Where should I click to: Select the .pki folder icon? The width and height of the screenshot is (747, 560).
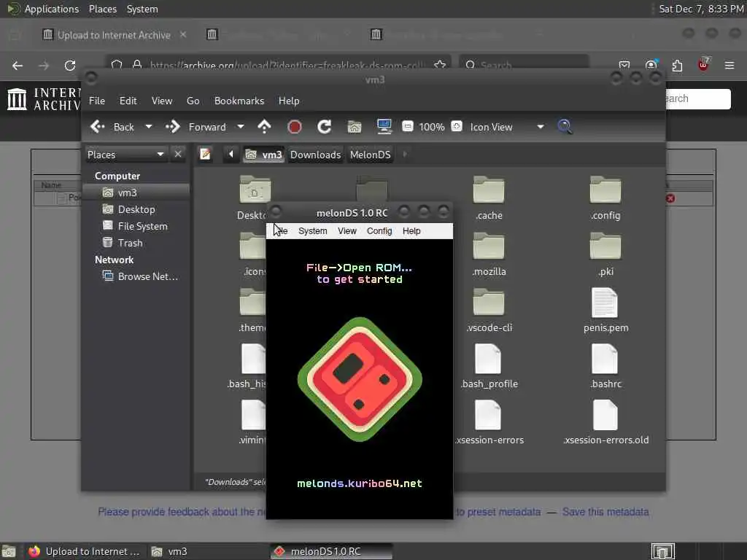(x=605, y=246)
